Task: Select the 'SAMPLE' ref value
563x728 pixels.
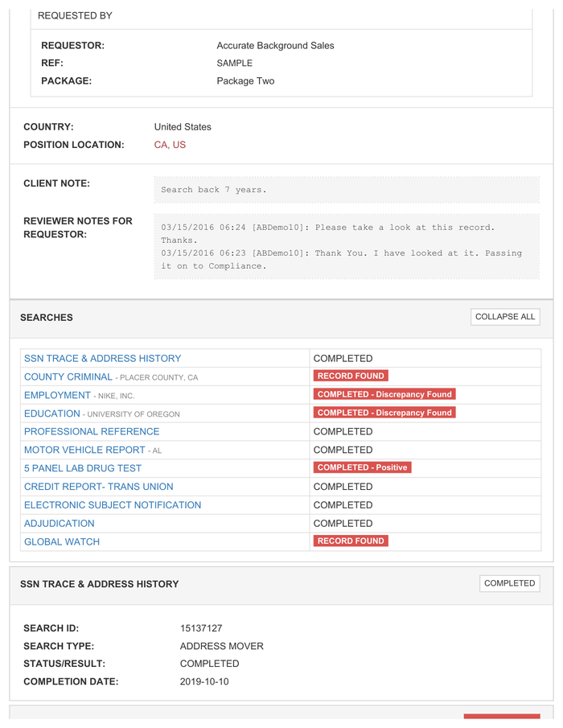Action: click(234, 63)
